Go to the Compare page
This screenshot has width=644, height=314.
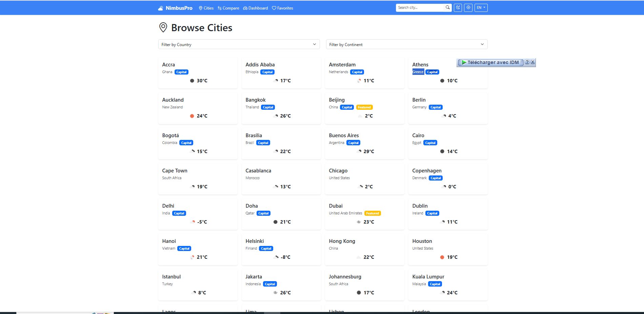[228, 8]
